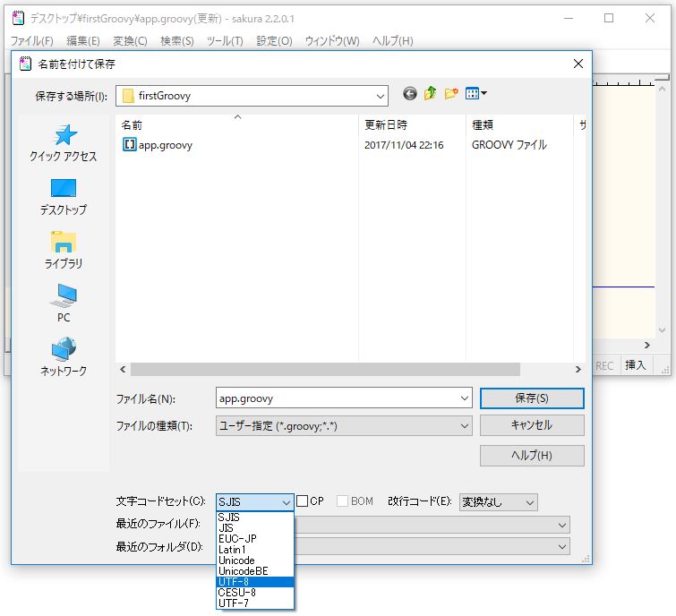Choose SJIS in the encoding list
The height and width of the screenshot is (616, 676).
click(x=255, y=517)
